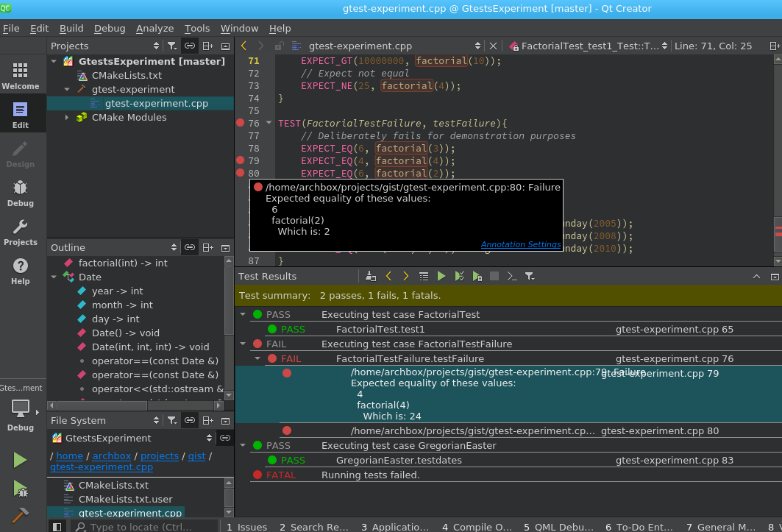Fold the TEST block at line 76
This screenshot has height=532, width=782.
pyautogui.click(x=269, y=123)
